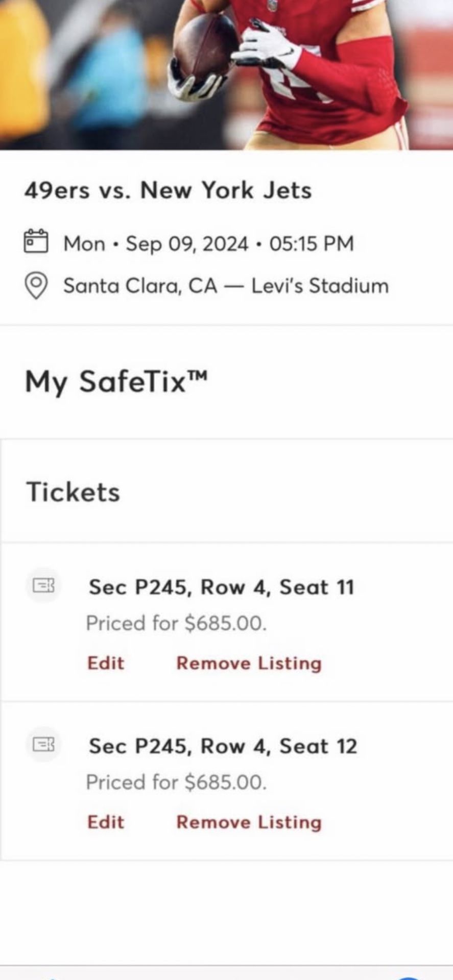
Task: Edit the Seat 12 listing price
Action: tap(106, 822)
